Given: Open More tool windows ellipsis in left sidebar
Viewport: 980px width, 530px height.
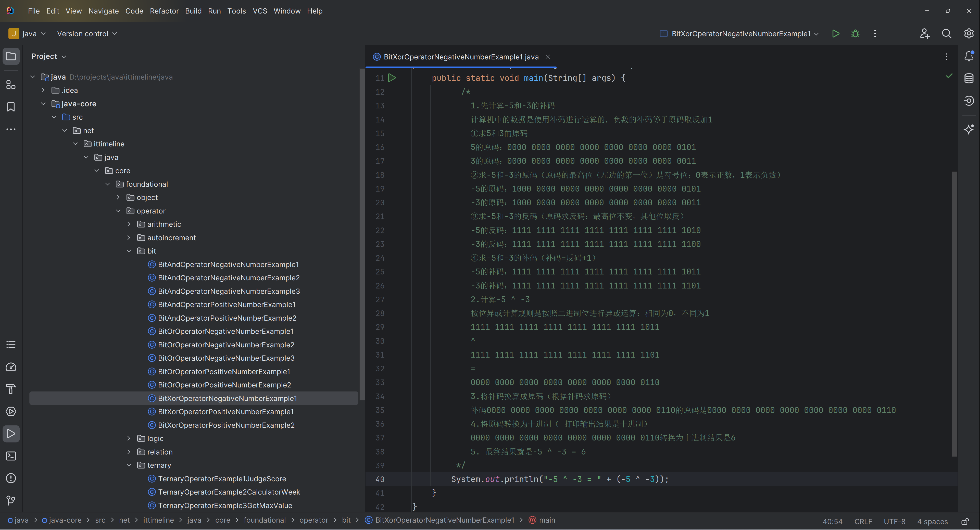Looking at the screenshot, I should [x=11, y=129].
